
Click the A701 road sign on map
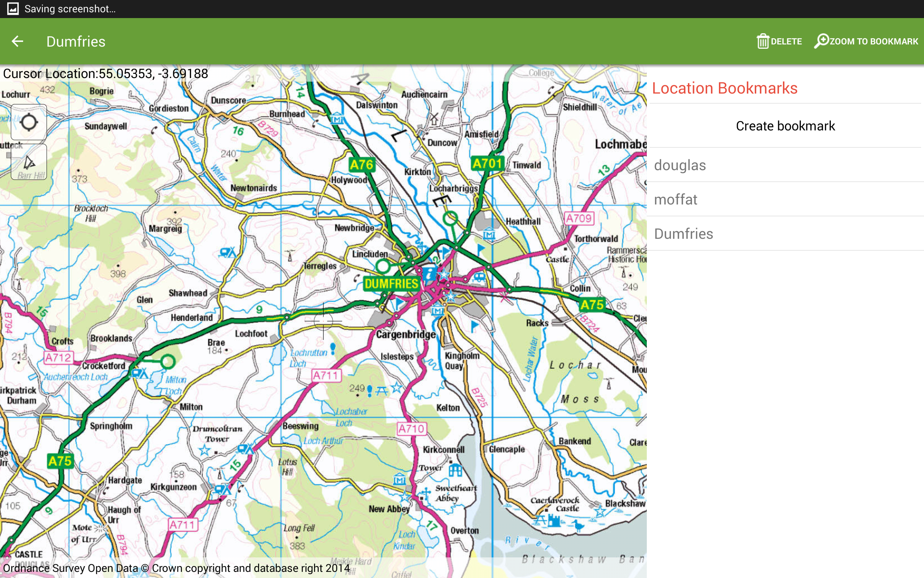tap(487, 164)
